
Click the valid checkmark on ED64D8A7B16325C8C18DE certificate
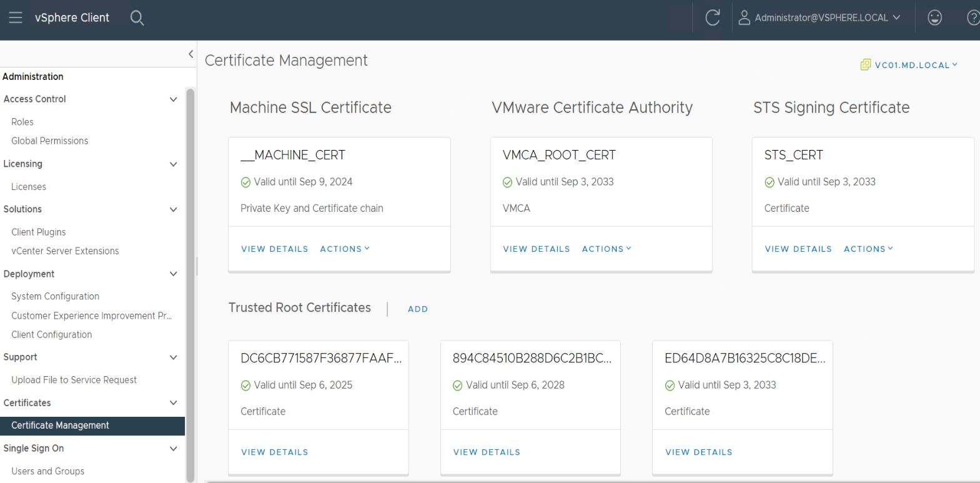coord(670,386)
